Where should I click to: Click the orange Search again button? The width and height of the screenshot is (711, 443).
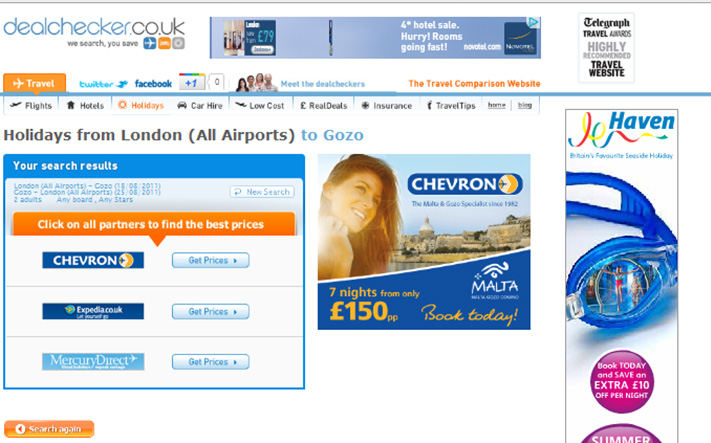click(49, 429)
